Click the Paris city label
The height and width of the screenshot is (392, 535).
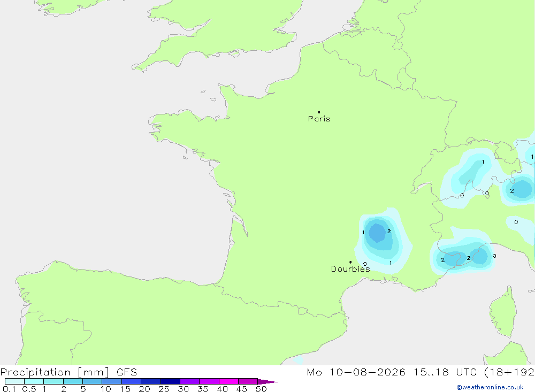coord(319,119)
